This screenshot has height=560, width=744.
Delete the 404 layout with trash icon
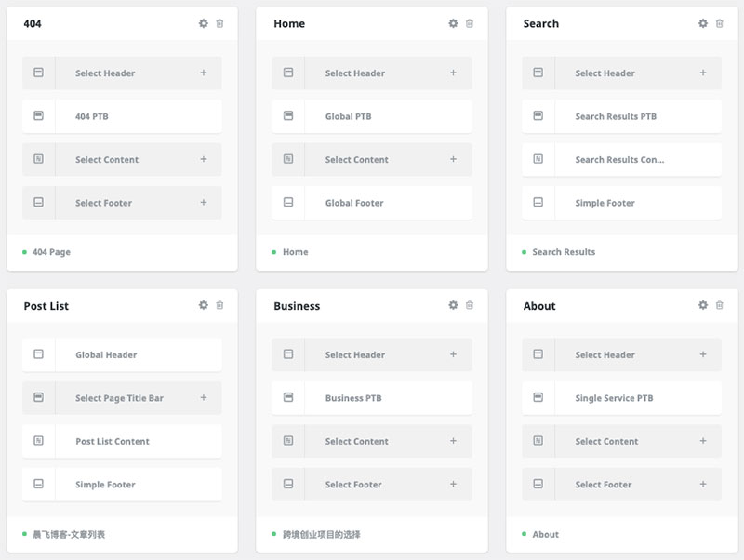click(219, 23)
